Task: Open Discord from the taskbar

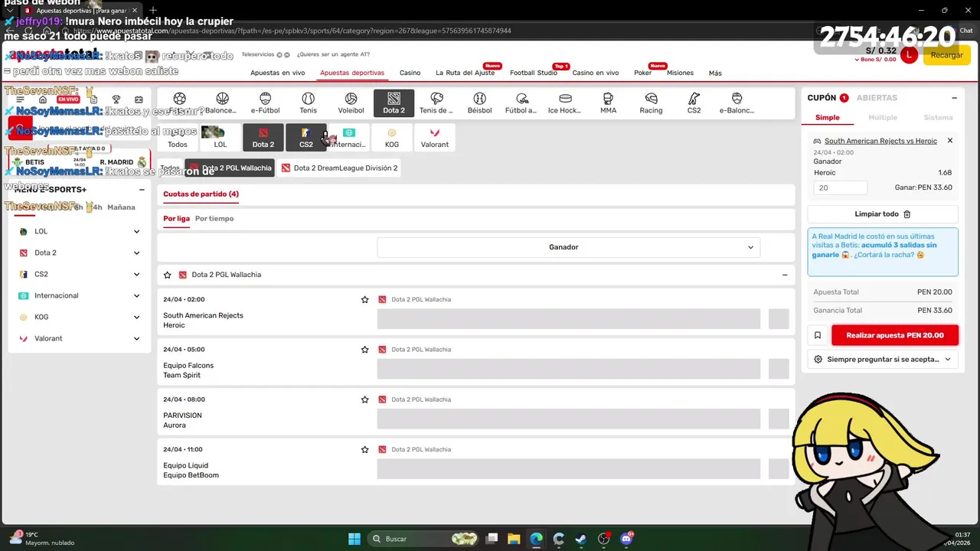Action: tap(626, 539)
